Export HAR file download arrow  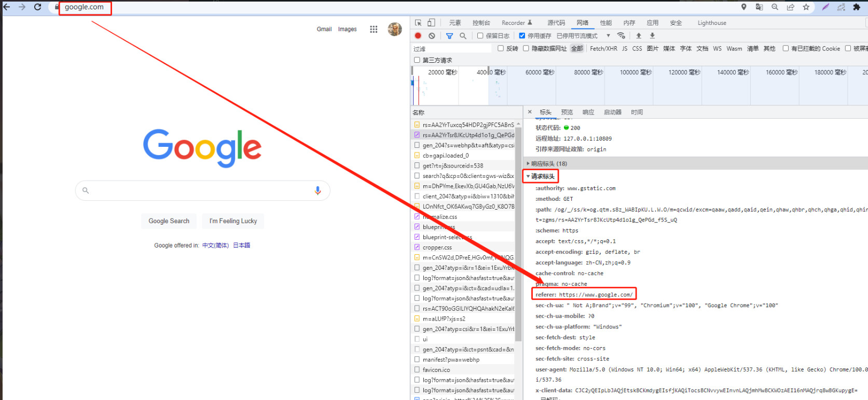pyautogui.click(x=652, y=36)
